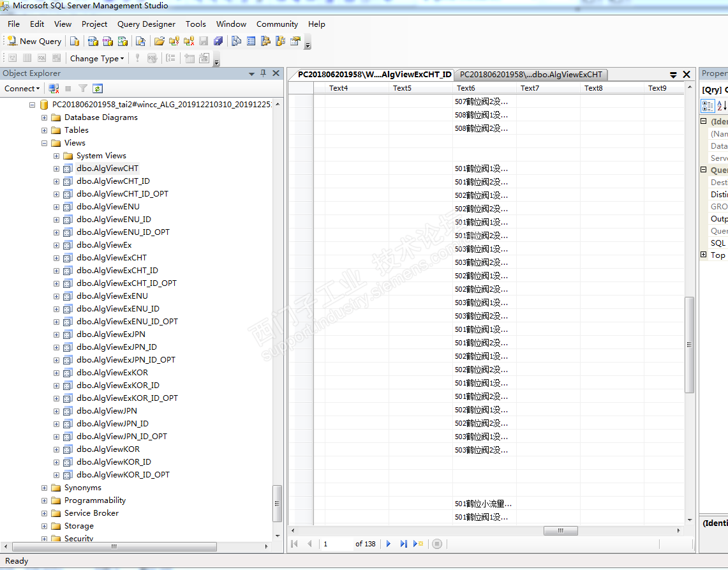Select the AlgViewExCHT_ID document tab

[x=375, y=74]
